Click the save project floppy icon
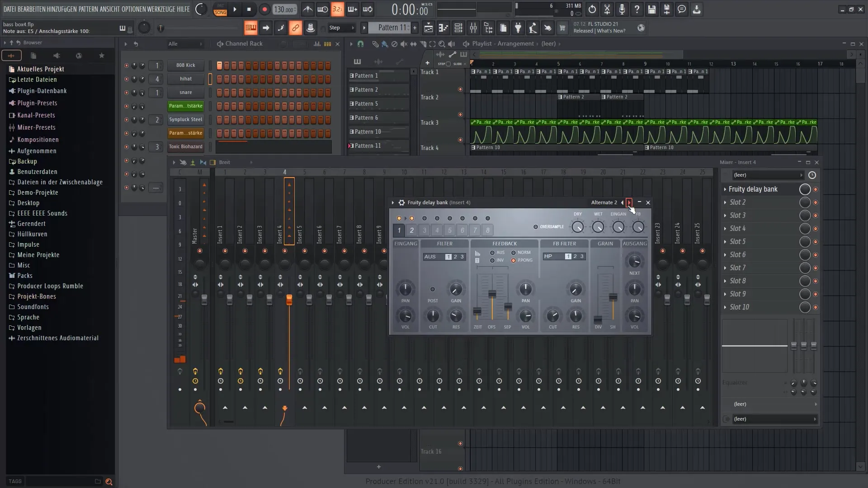Viewport: 868px width, 488px height. (651, 9)
